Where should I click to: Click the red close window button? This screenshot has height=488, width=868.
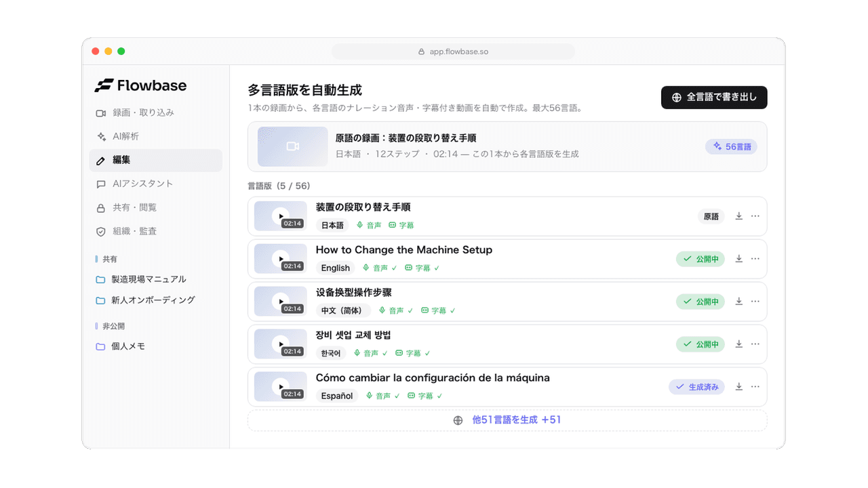[x=96, y=52]
